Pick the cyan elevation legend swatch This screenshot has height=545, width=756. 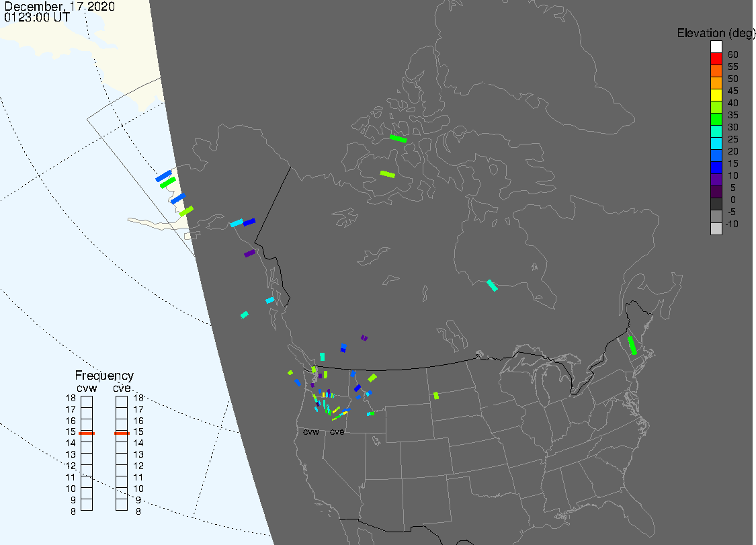coord(716,143)
